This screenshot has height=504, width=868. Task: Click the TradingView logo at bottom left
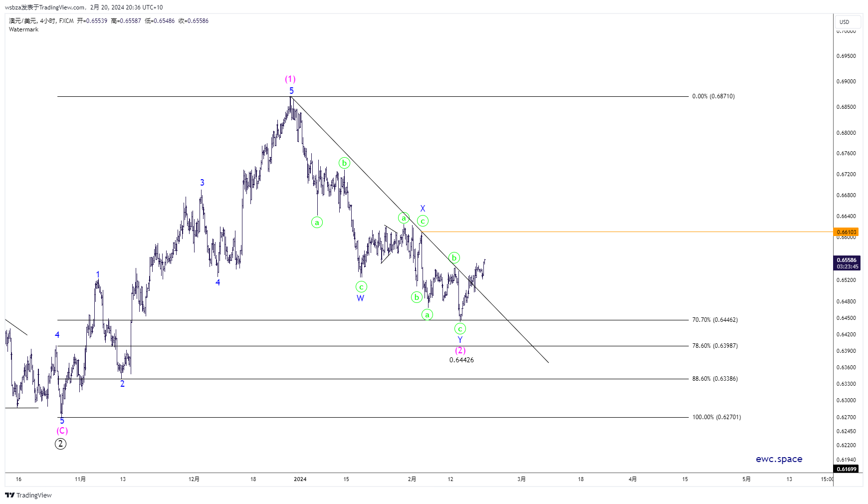[x=28, y=495]
